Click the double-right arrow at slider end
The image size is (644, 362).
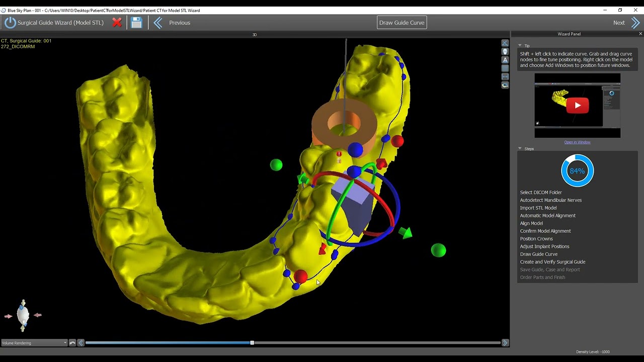point(505,343)
